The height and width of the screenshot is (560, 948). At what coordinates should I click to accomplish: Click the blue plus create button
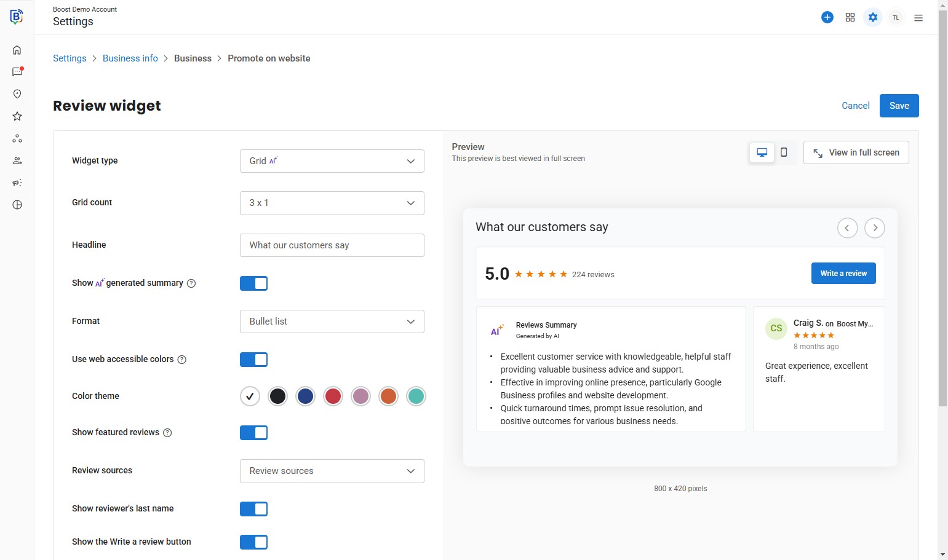point(827,17)
